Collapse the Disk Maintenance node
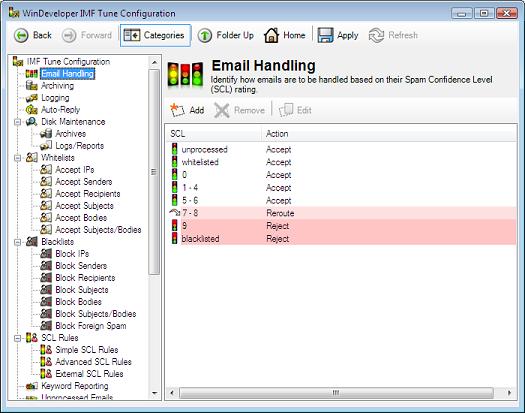Viewport: 525px width, 413px height. click(x=17, y=122)
